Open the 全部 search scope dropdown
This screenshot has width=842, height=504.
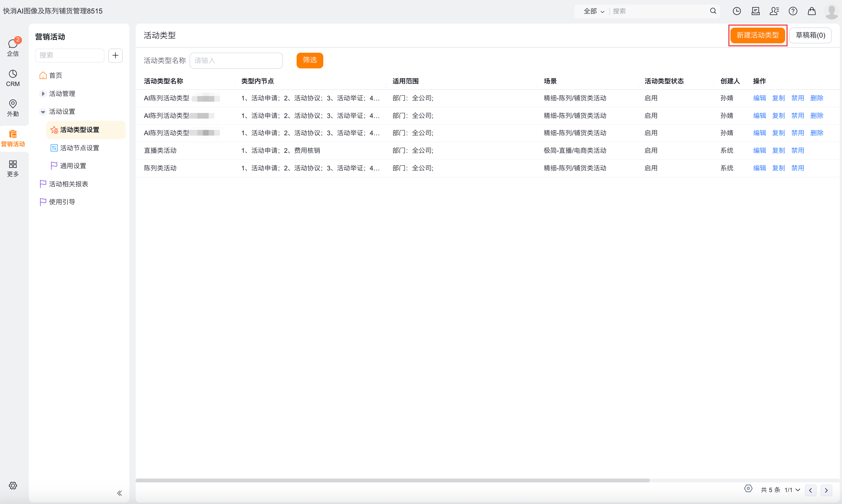(x=593, y=11)
